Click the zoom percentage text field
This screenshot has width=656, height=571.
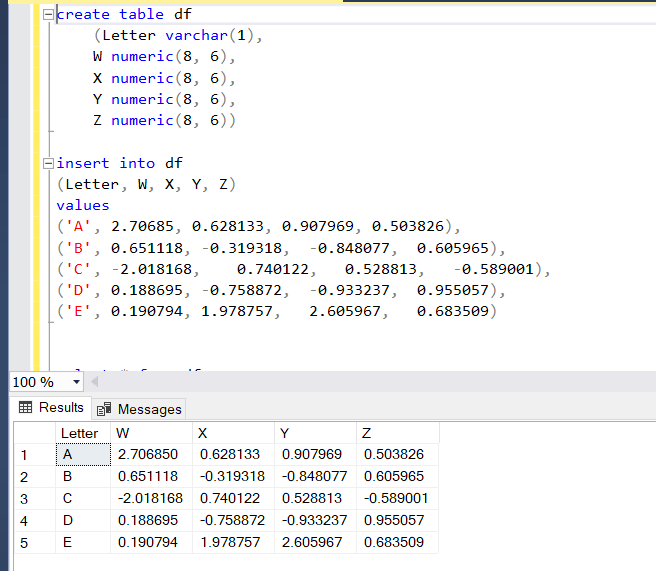pyautogui.click(x=36, y=382)
